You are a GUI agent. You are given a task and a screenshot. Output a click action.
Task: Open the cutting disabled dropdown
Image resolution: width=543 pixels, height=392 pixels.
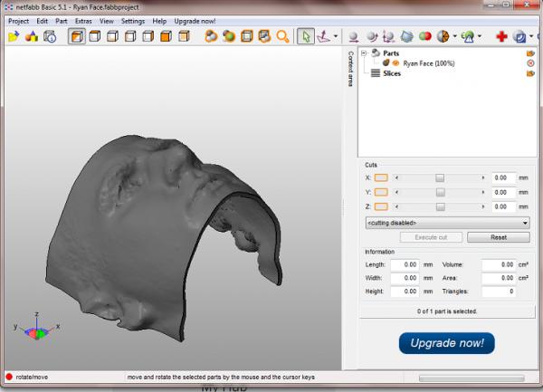coord(447,223)
